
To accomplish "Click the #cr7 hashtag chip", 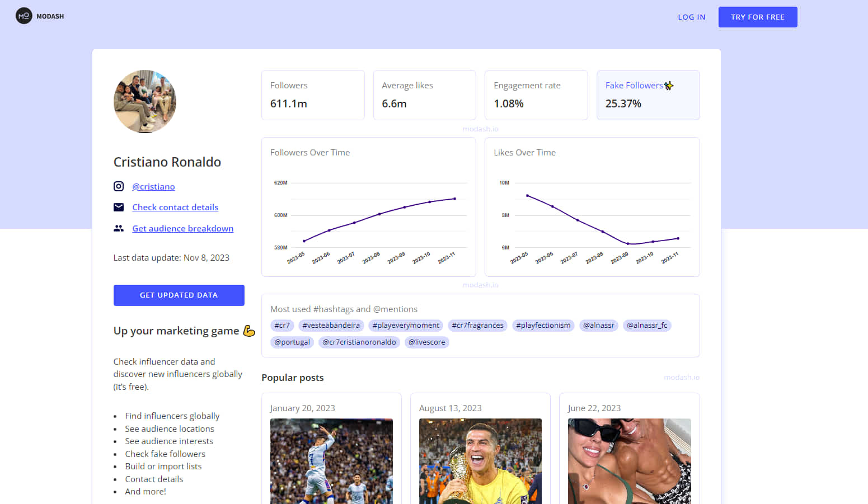I will (x=282, y=326).
